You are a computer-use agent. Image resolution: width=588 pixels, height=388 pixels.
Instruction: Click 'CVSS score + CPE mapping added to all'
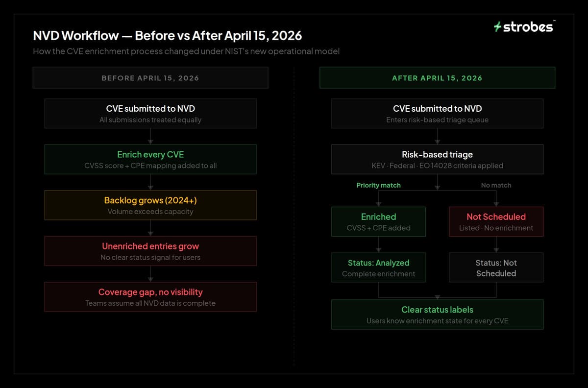[150, 166]
